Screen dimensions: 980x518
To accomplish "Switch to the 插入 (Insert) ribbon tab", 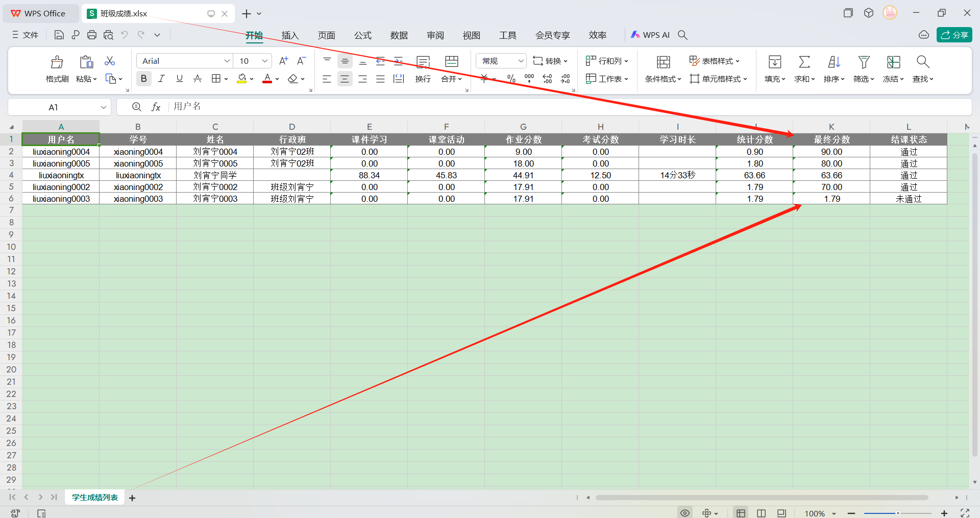I will 290,35.
